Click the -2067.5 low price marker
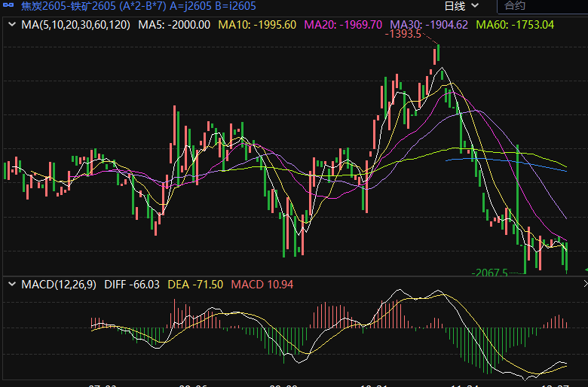This screenshot has width=588, height=387. coord(489,273)
